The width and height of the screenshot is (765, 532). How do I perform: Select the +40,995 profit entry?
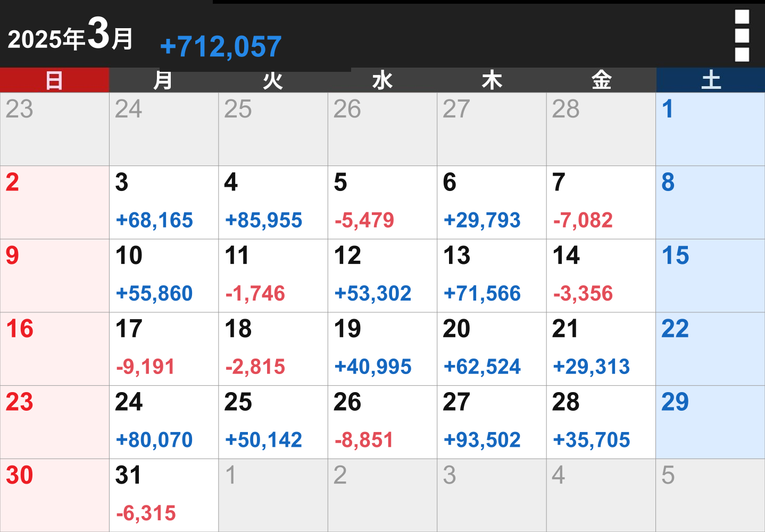point(373,367)
